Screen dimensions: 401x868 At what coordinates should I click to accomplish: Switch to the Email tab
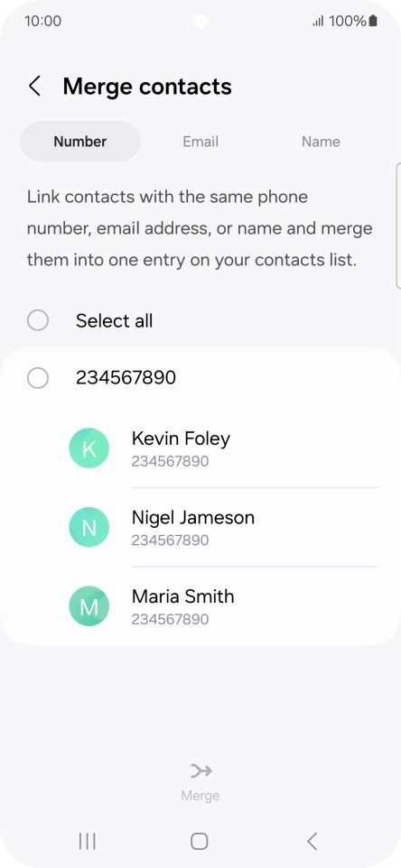coord(200,142)
